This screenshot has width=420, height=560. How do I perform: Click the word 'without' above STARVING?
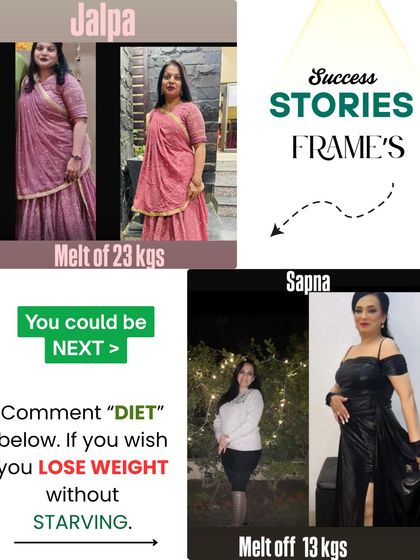coord(82,495)
